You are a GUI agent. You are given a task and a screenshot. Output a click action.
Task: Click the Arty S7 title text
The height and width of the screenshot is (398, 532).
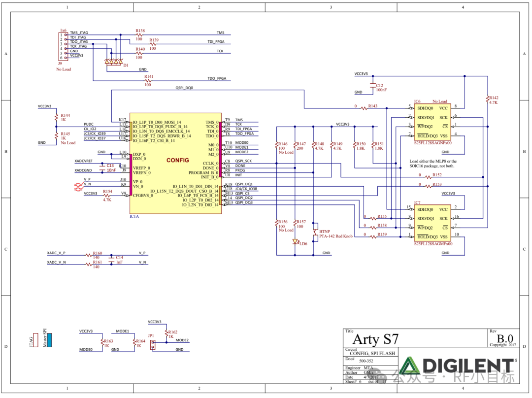tap(375, 339)
